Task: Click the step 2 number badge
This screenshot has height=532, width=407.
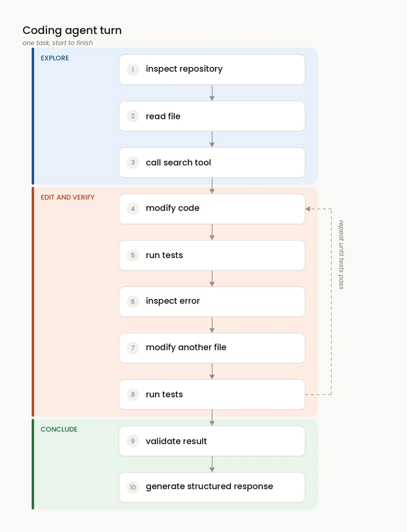Action: point(133,116)
